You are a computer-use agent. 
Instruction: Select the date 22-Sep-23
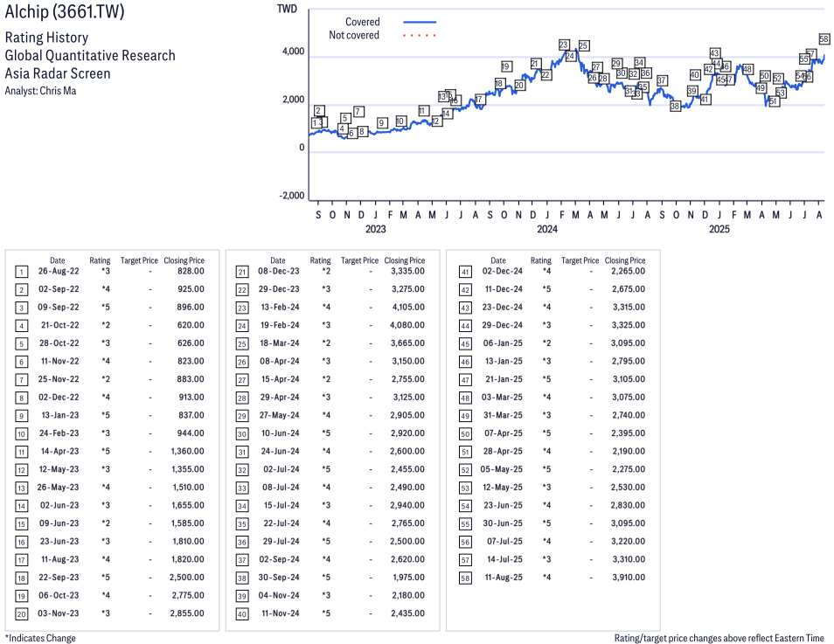pyautogui.click(x=58, y=578)
